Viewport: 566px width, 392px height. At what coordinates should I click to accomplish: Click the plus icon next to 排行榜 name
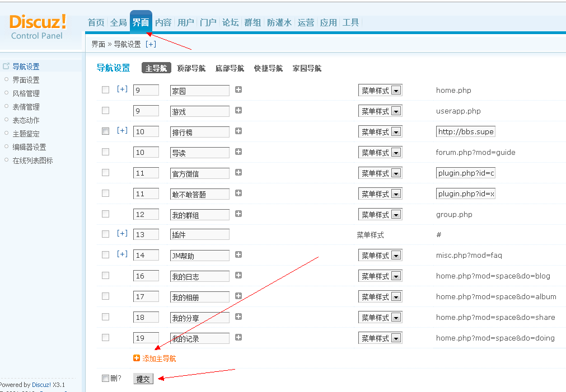238,131
